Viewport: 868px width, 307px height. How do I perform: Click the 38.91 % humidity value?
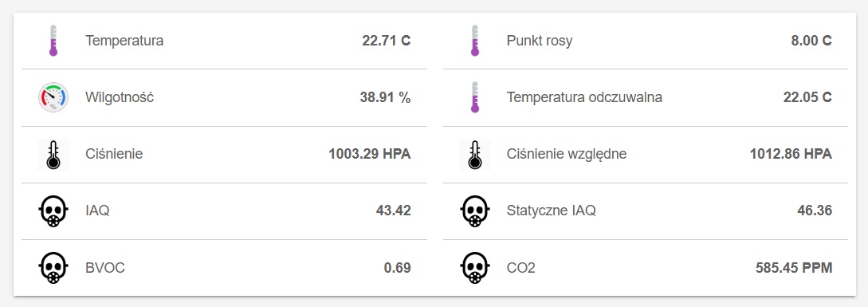pos(385,97)
